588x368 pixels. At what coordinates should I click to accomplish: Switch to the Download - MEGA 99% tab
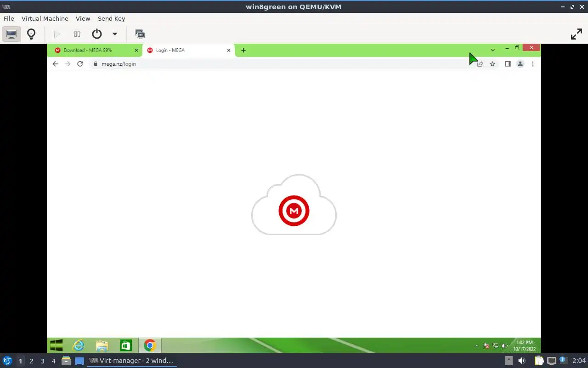(96, 50)
